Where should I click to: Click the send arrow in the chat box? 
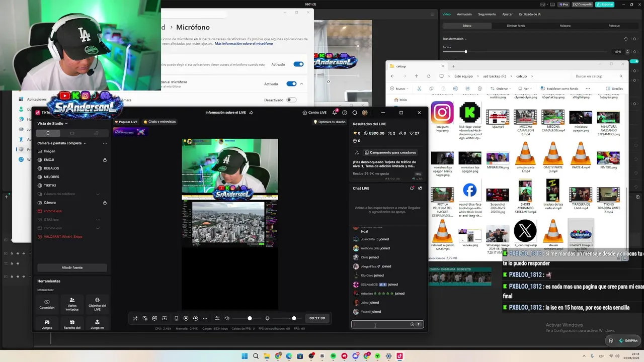pos(419,324)
